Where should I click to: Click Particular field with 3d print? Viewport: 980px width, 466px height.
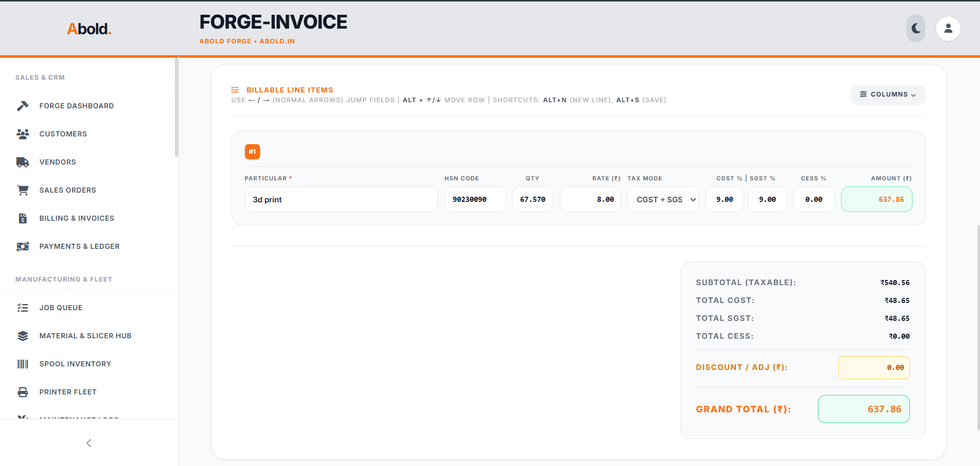(x=341, y=199)
